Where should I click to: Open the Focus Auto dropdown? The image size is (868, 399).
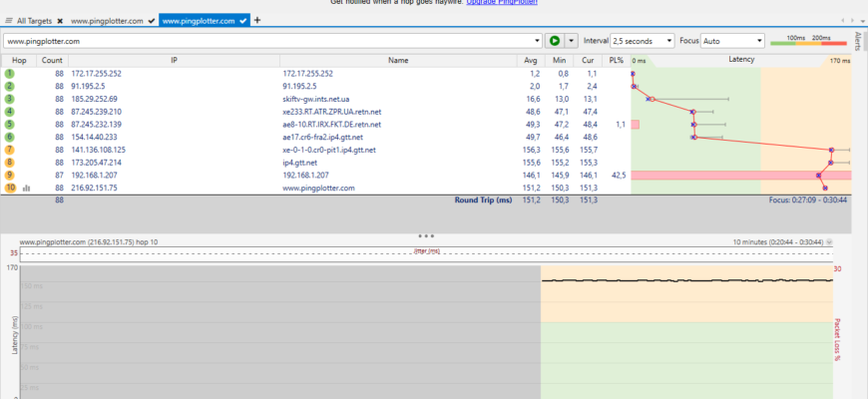pos(732,41)
